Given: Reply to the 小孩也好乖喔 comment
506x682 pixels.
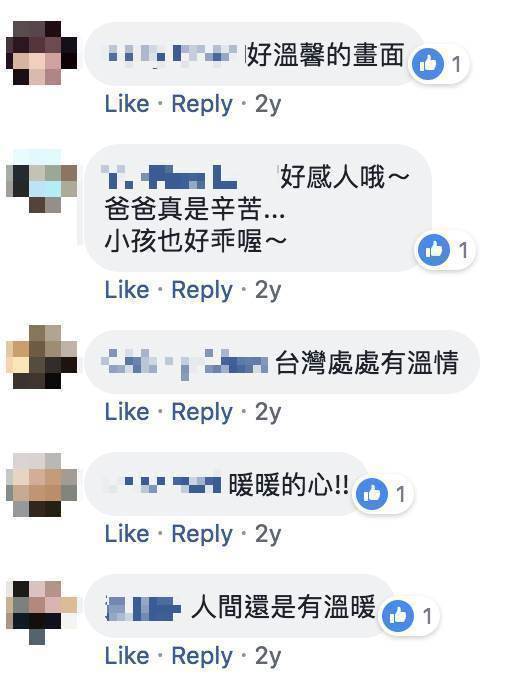Looking at the screenshot, I should click(202, 291).
